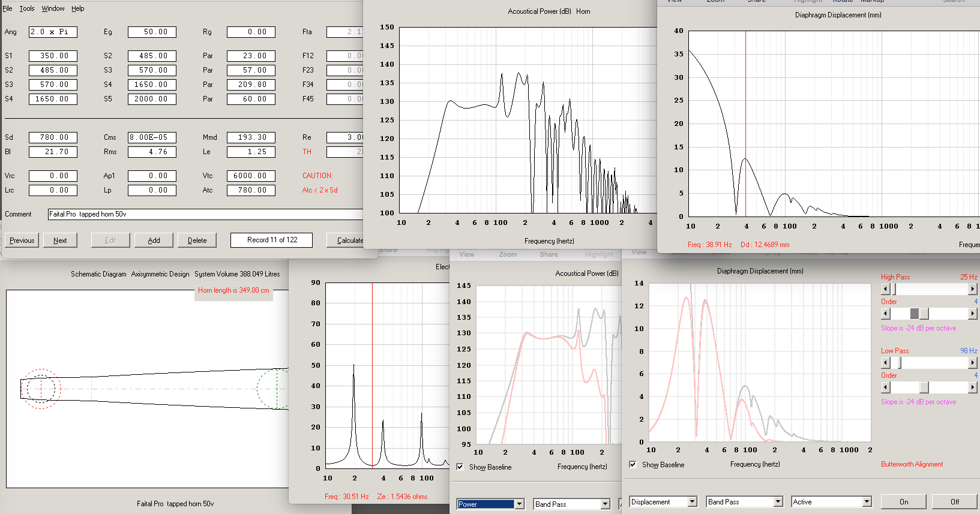Click the Cms field showing 8.00E-05
This screenshot has width=980, height=514.
[152, 137]
